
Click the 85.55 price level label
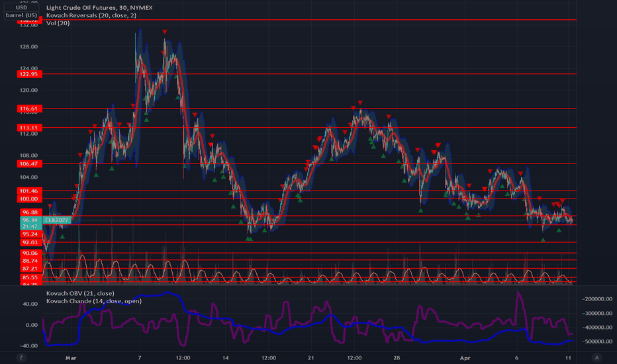click(30, 277)
